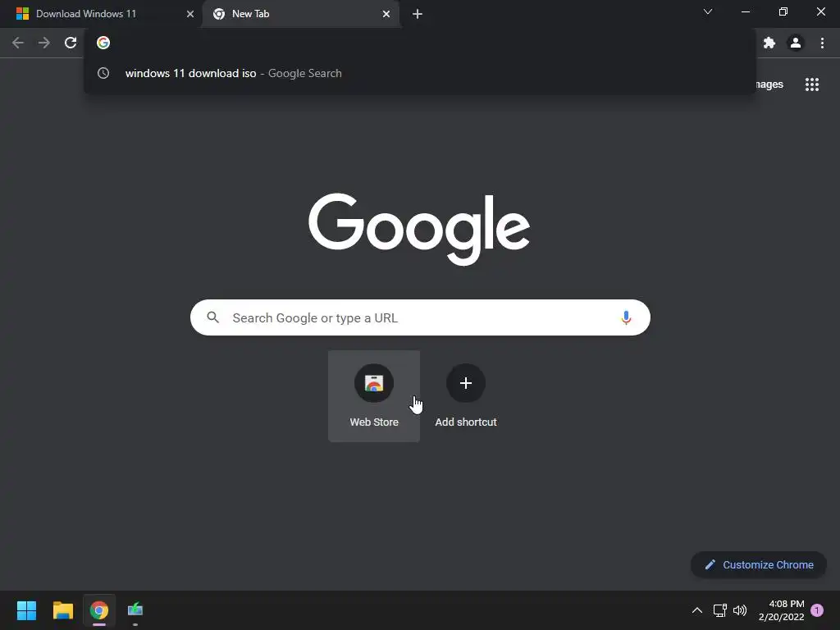Expand the tab search chevron
The height and width of the screenshot is (630, 840).
(708, 11)
